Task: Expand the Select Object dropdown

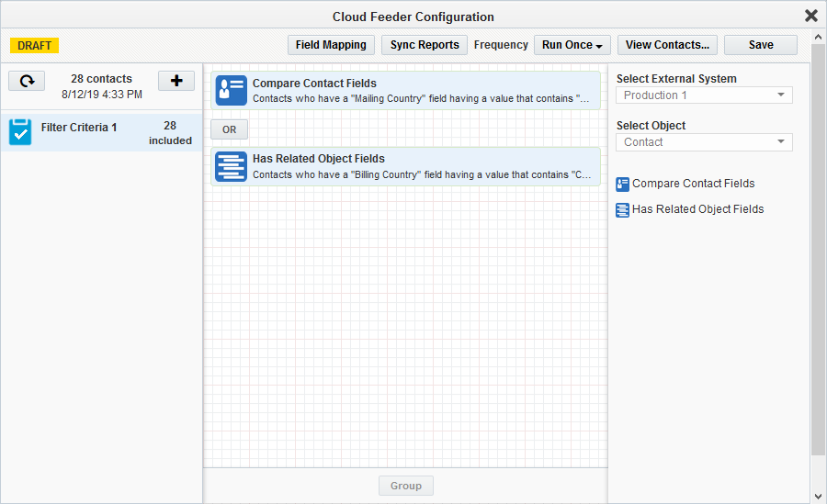Action: (704, 142)
